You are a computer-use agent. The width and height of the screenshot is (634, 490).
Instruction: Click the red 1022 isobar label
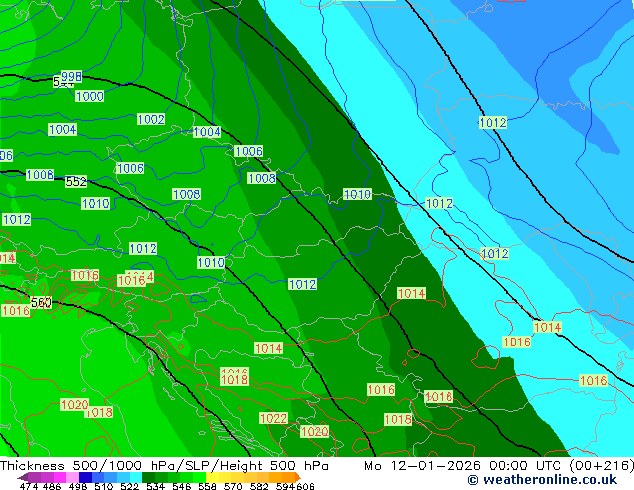[x=273, y=418]
